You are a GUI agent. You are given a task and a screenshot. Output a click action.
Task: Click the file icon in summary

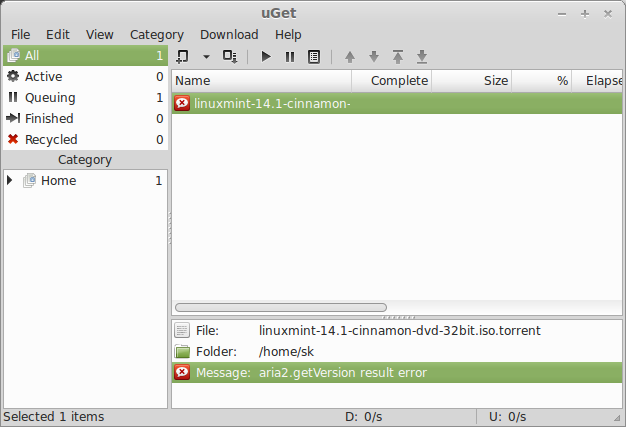(182, 330)
